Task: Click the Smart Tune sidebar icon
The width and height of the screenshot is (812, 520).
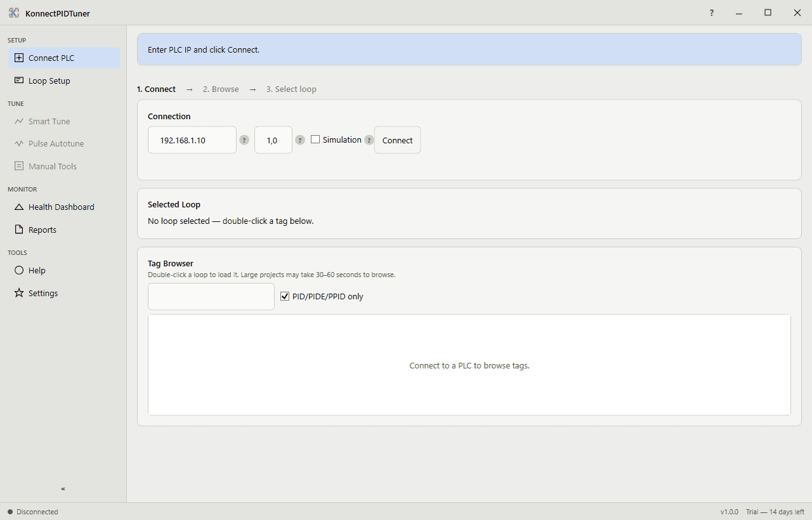Action: (19, 121)
